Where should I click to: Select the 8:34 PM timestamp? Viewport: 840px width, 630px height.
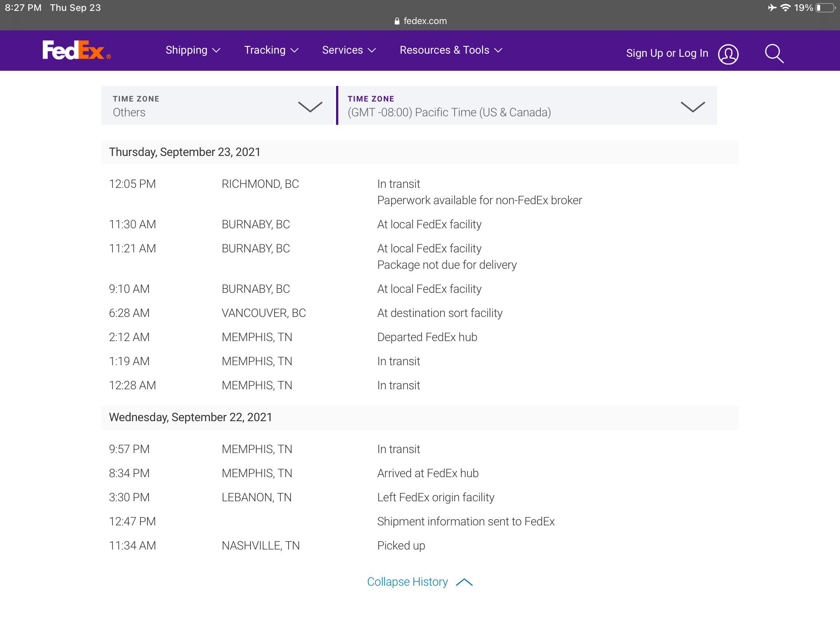tap(129, 473)
